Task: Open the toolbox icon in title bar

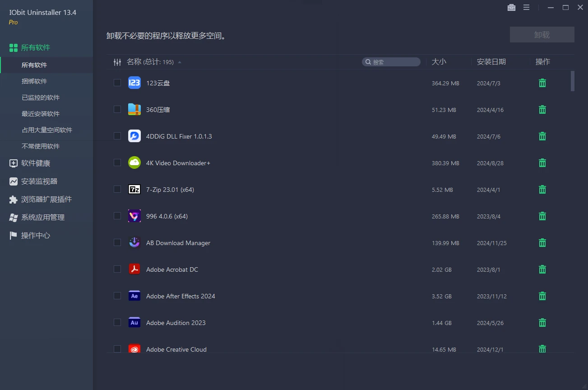Action: pos(511,7)
